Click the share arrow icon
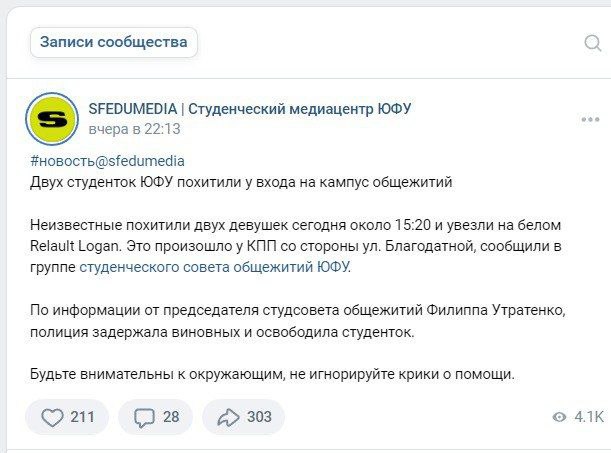 click(228, 417)
